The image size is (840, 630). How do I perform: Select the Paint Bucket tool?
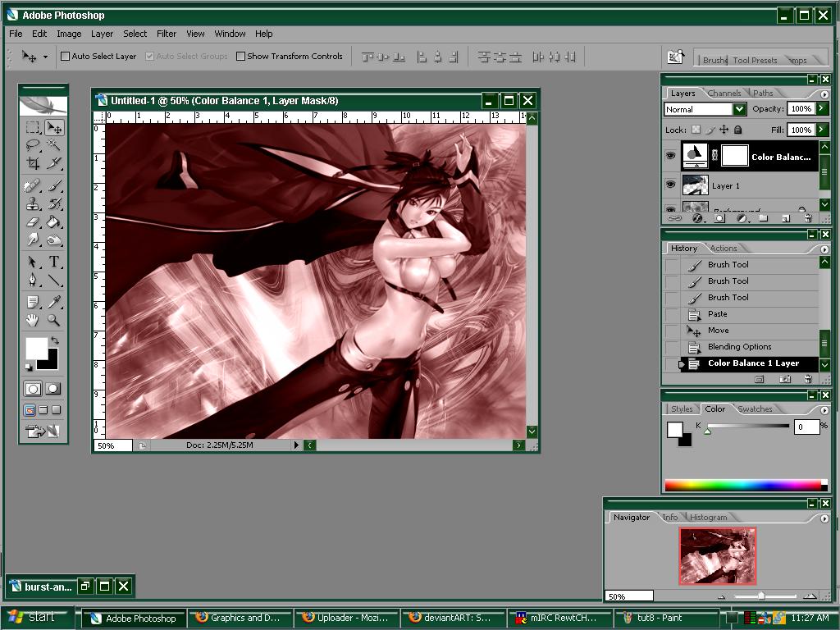click(53, 221)
